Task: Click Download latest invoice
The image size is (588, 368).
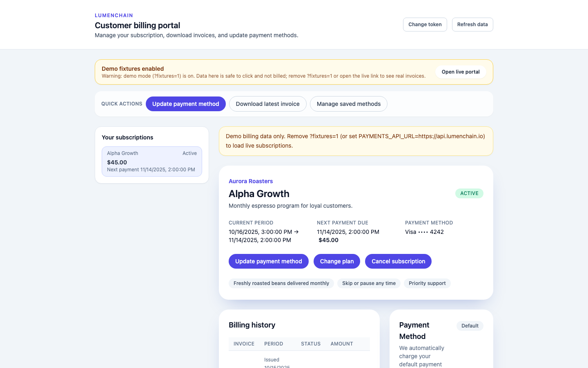Action: [x=267, y=104]
